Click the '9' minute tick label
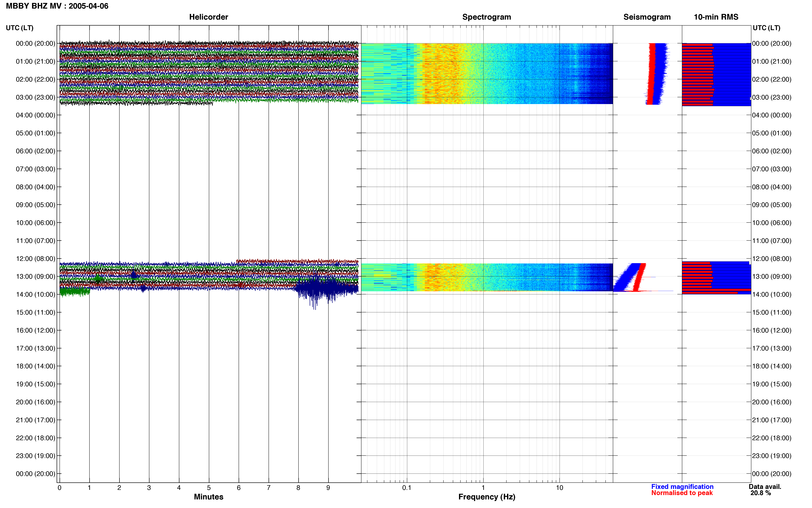Image resolution: width=812 pixels, height=508 pixels. [328, 488]
